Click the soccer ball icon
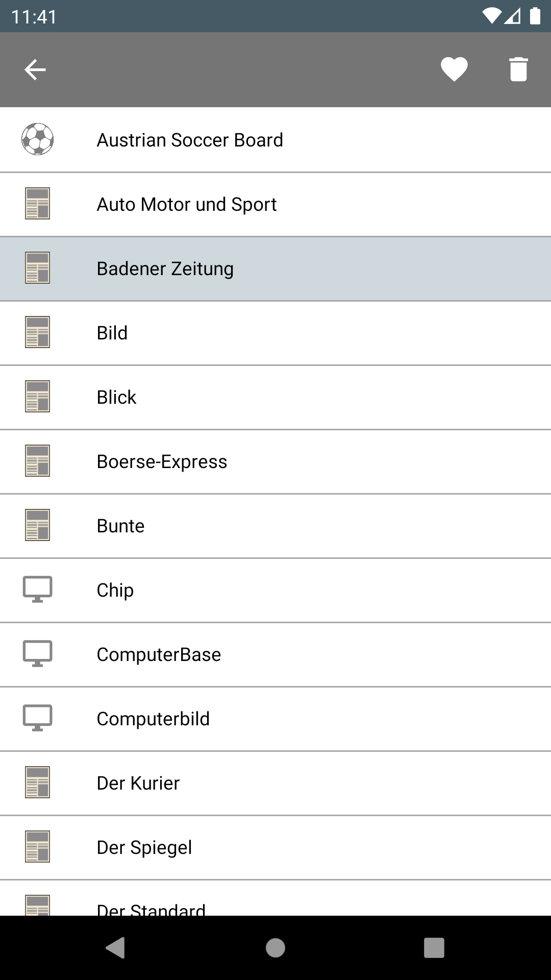Screen dimensions: 551x980 point(37,139)
